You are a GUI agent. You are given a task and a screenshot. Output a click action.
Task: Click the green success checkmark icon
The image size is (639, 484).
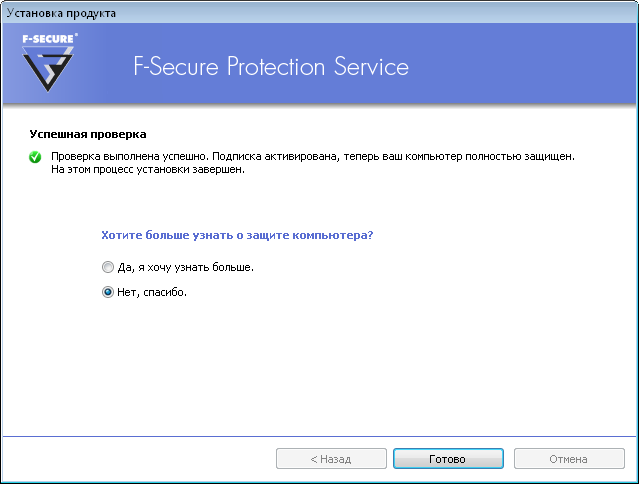35,157
